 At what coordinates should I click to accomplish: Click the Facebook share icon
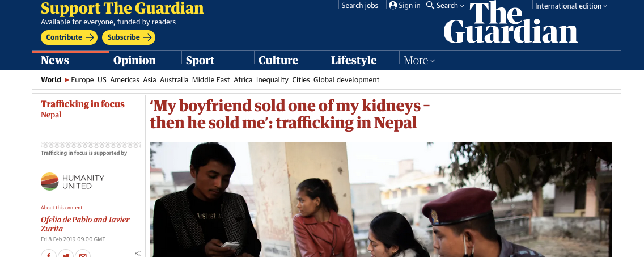point(49,255)
